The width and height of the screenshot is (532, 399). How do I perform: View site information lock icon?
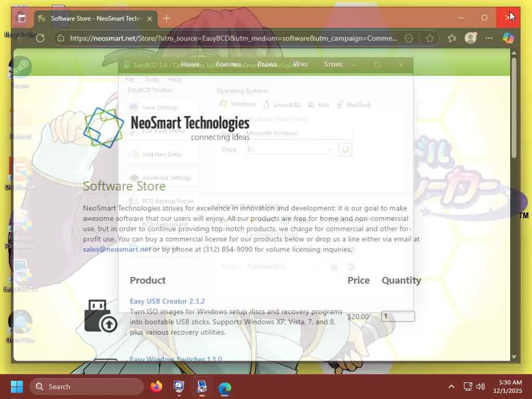pos(61,38)
